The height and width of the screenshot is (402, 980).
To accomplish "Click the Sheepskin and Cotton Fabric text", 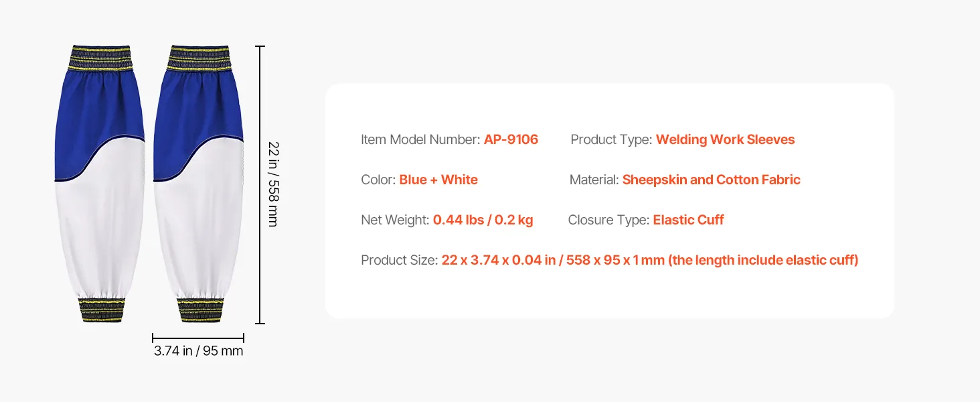I will coord(711,180).
